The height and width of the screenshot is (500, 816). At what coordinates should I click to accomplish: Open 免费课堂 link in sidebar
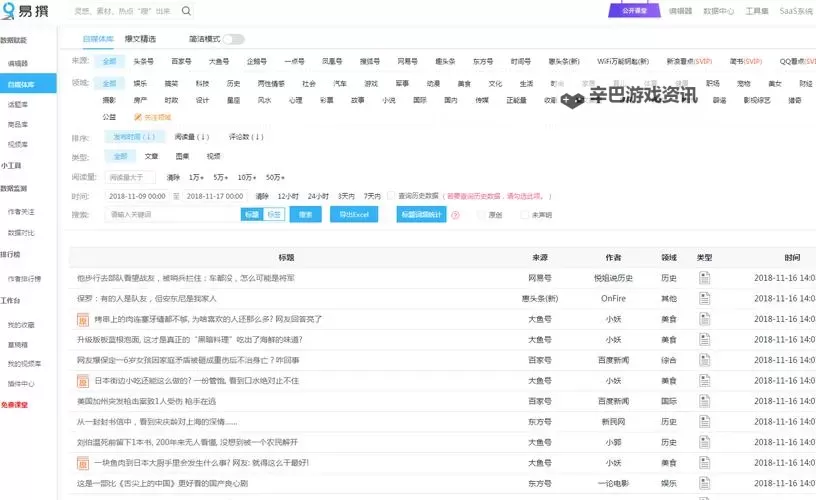point(14,405)
